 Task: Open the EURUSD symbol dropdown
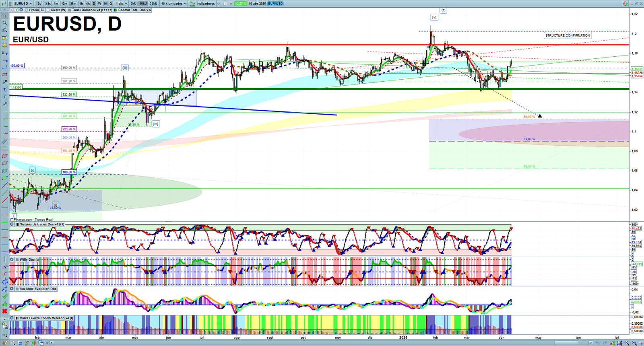click(23, 4)
